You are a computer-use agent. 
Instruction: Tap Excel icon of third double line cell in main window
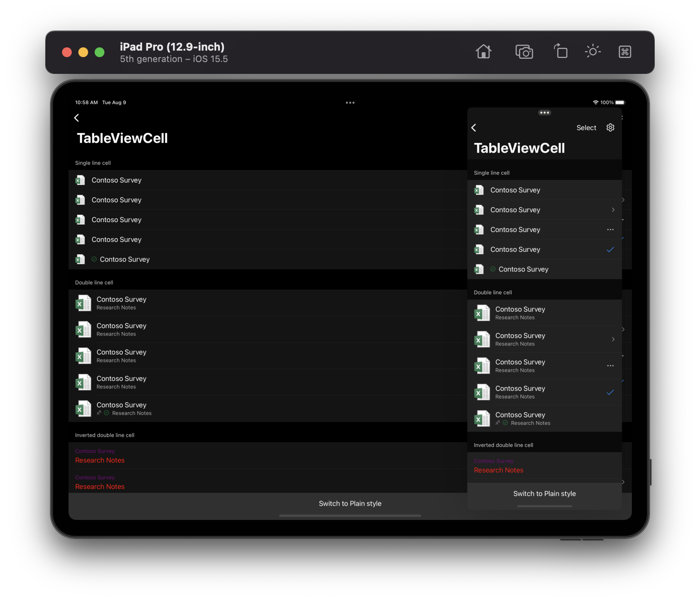(84, 356)
